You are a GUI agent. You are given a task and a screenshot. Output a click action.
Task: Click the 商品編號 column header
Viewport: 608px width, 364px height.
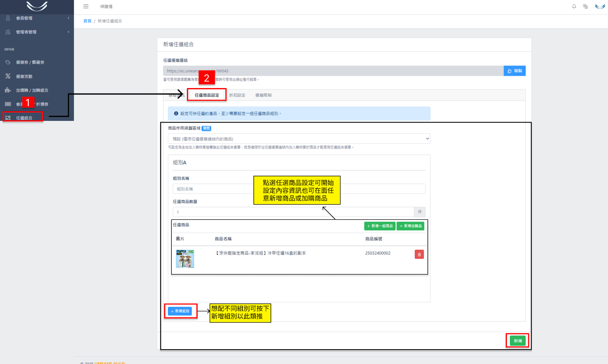click(374, 239)
